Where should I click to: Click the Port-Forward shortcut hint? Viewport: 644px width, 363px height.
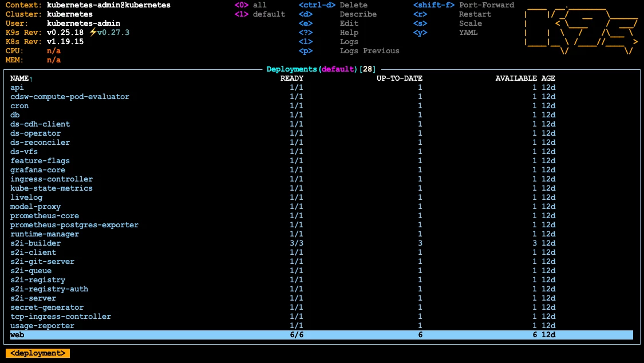click(x=487, y=5)
